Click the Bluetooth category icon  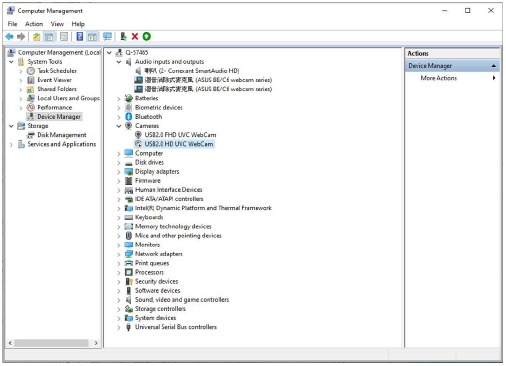pyautogui.click(x=129, y=117)
